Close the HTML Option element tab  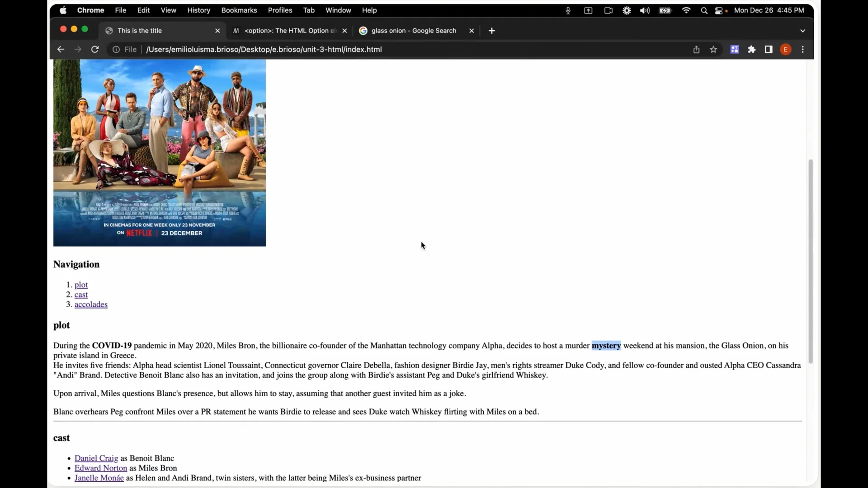[344, 31]
